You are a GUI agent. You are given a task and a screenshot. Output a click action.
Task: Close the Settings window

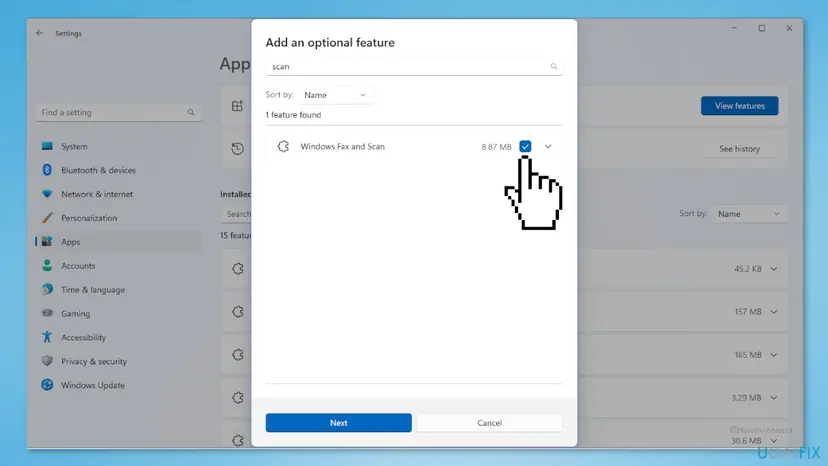pos(789,28)
